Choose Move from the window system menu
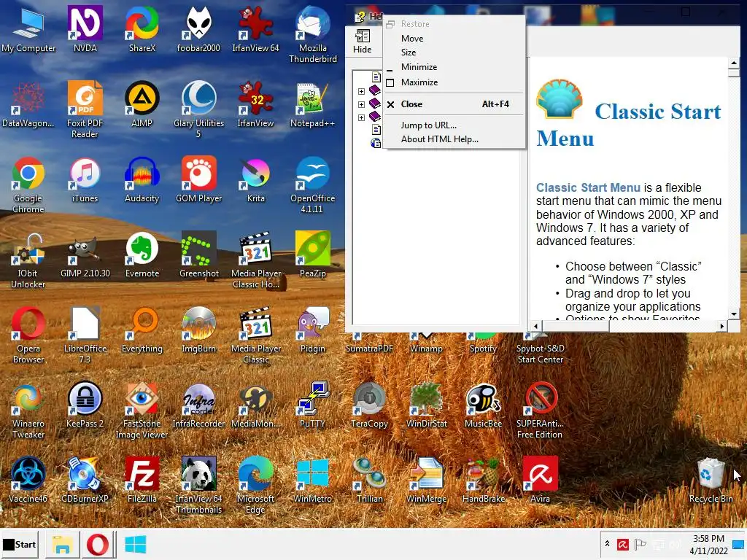 point(454,38)
